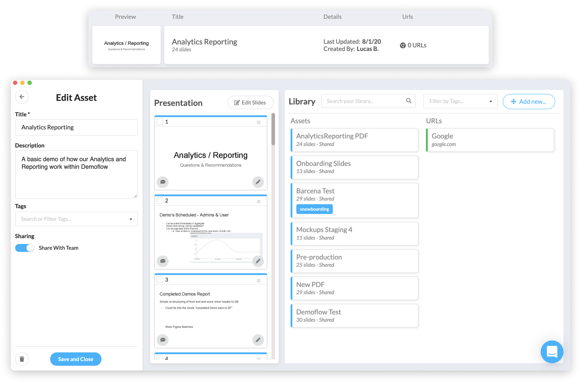Screen dimensions: 588x386
Task: Edit slide 1 with pencil icon
Action: [258, 182]
